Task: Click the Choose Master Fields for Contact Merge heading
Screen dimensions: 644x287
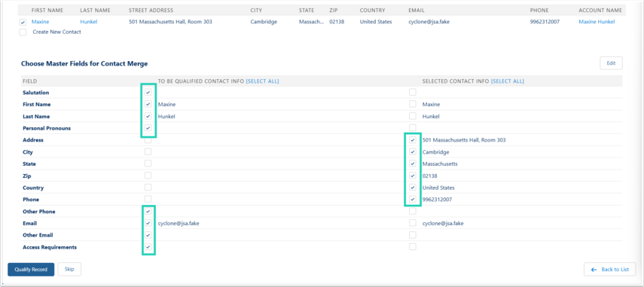Action: [x=84, y=63]
